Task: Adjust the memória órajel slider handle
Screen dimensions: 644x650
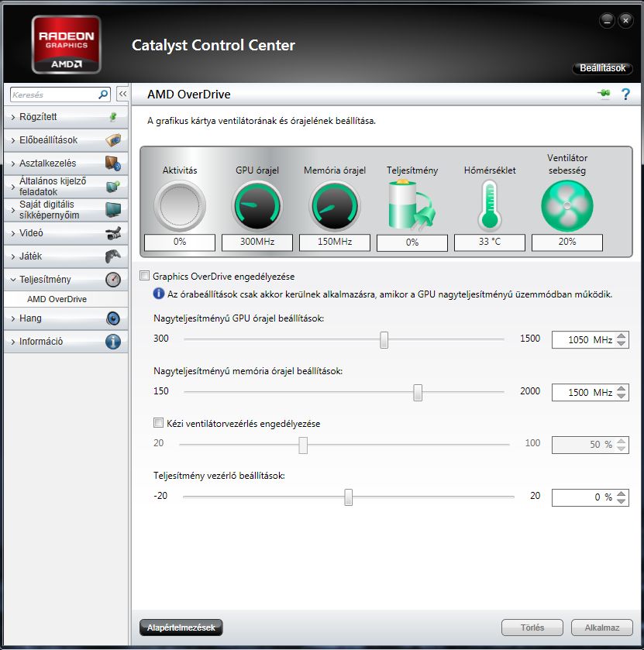Action: click(x=418, y=393)
